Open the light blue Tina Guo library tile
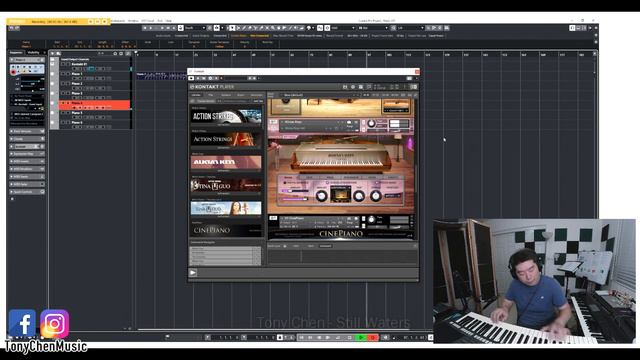This screenshot has width=640, height=360. click(x=226, y=208)
